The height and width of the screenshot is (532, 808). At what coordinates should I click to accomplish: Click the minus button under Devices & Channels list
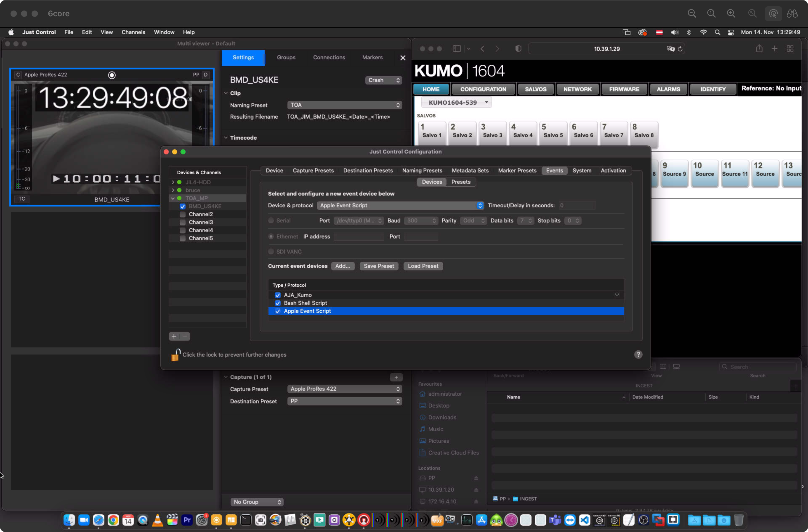(185, 336)
